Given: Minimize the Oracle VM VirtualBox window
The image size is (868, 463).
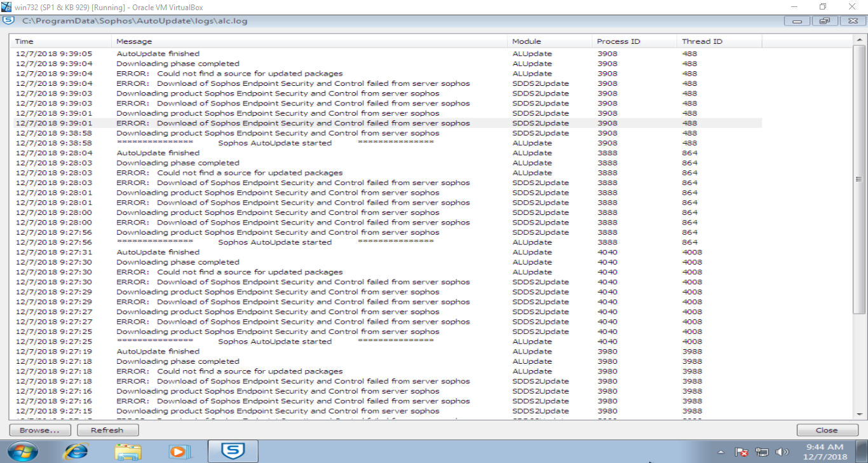Looking at the screenshot, I should click(794, 6).
